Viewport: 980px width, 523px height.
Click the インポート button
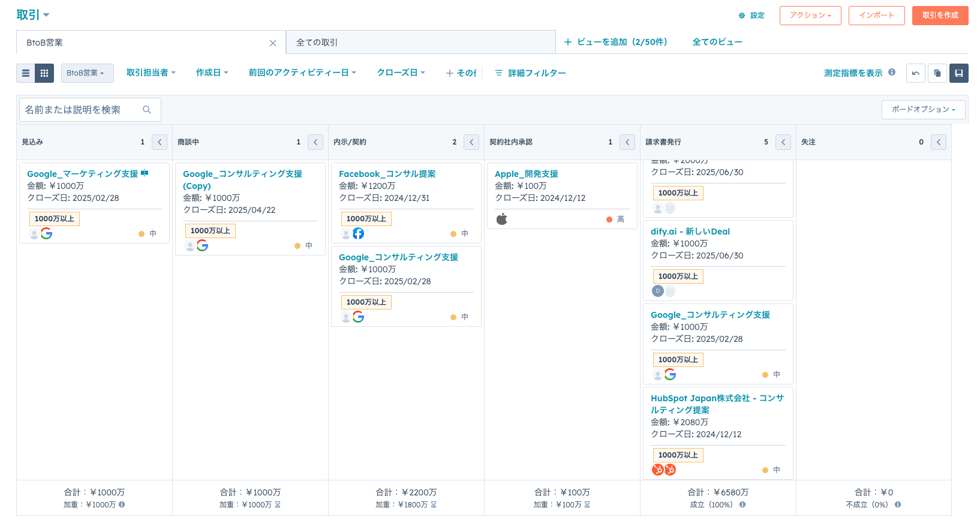pyautogui.click(x=876, y=16)
